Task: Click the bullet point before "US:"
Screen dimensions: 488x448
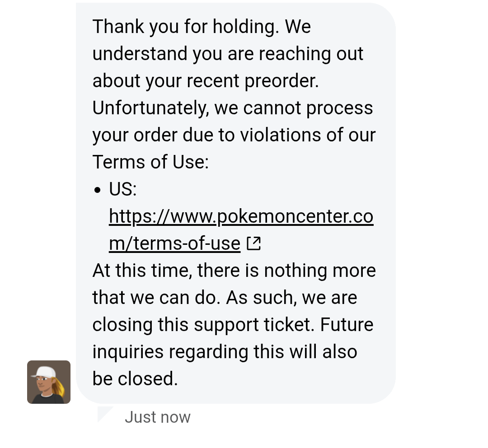Action: pyautogui.click(x=98, y=191)
